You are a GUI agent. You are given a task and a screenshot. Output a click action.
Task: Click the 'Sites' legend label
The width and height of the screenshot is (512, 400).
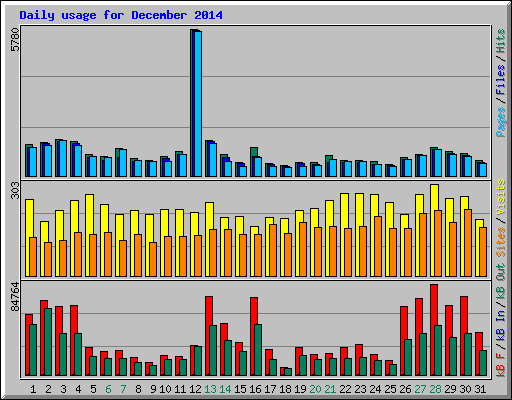[500, 242]
